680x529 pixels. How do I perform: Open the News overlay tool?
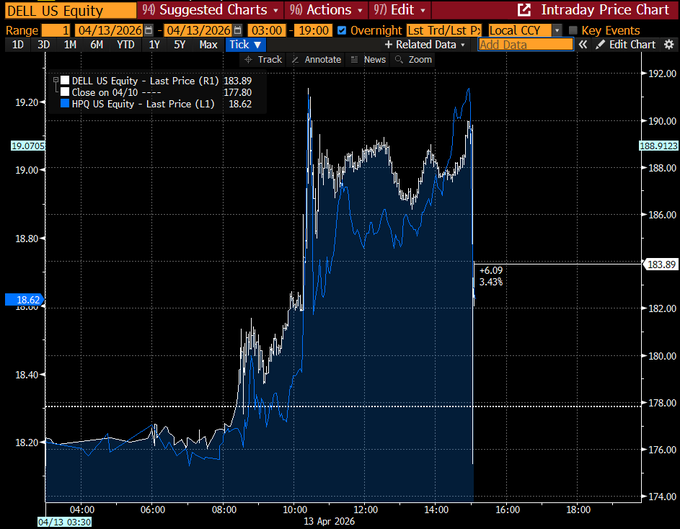[368, 60]
